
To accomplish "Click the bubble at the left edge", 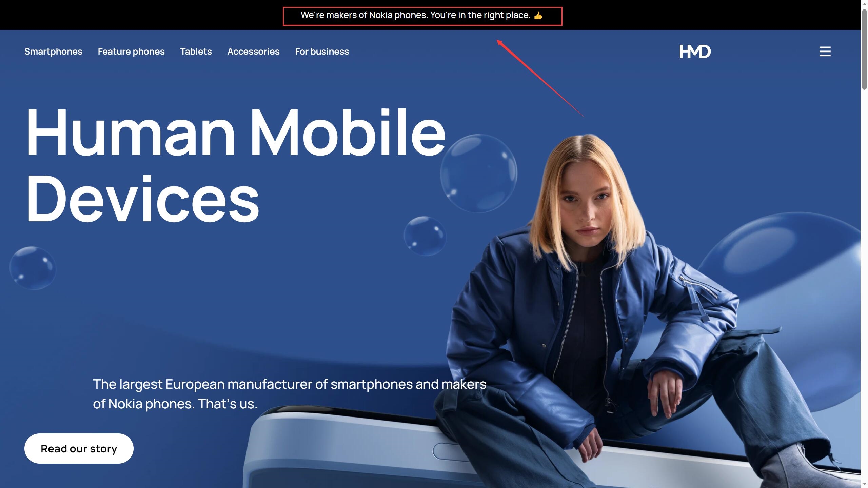I will (x=33, y=268).
